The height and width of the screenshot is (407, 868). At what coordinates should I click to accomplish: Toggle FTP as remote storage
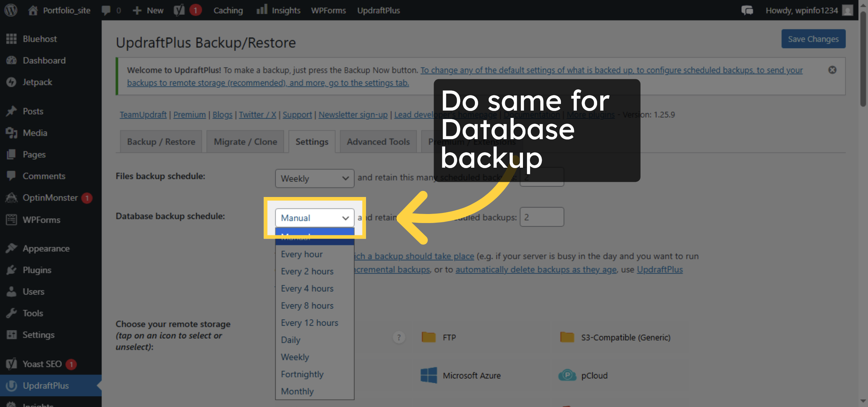(x=428, y=337)
